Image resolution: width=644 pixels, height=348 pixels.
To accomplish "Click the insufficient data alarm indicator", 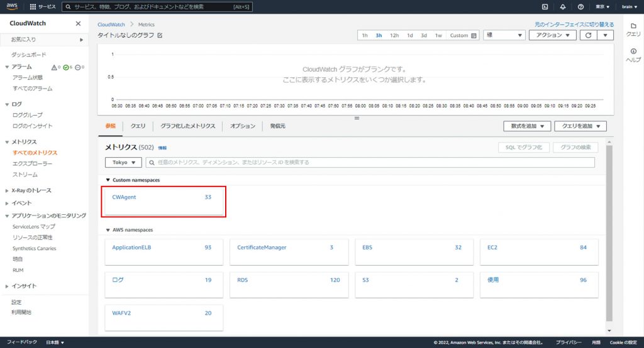I will [80, 67].
